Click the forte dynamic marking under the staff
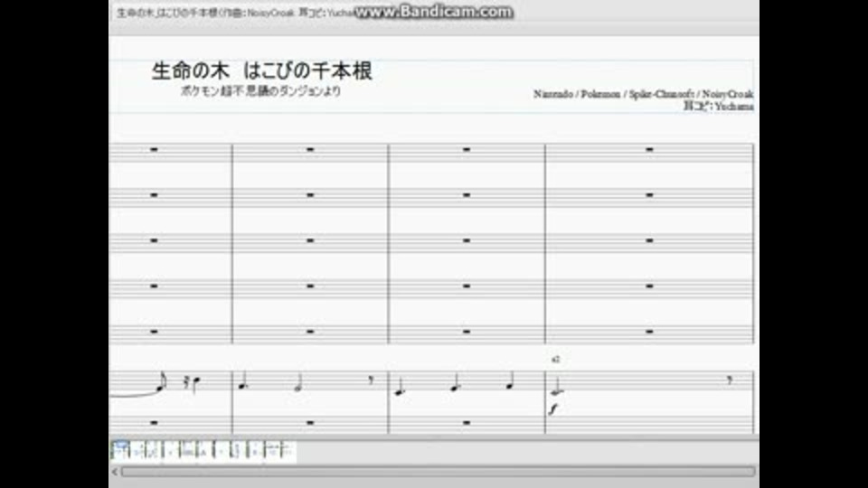Screen dimensions: 868x488 (553, 408)
